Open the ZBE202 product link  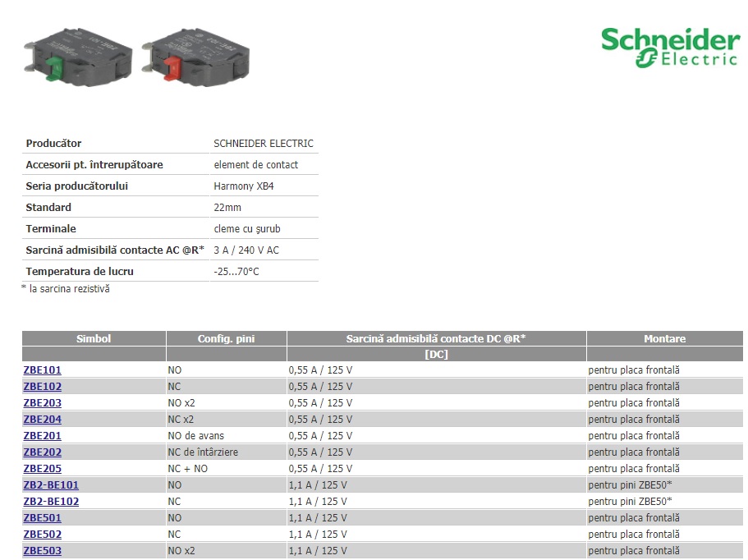[43, 452]
